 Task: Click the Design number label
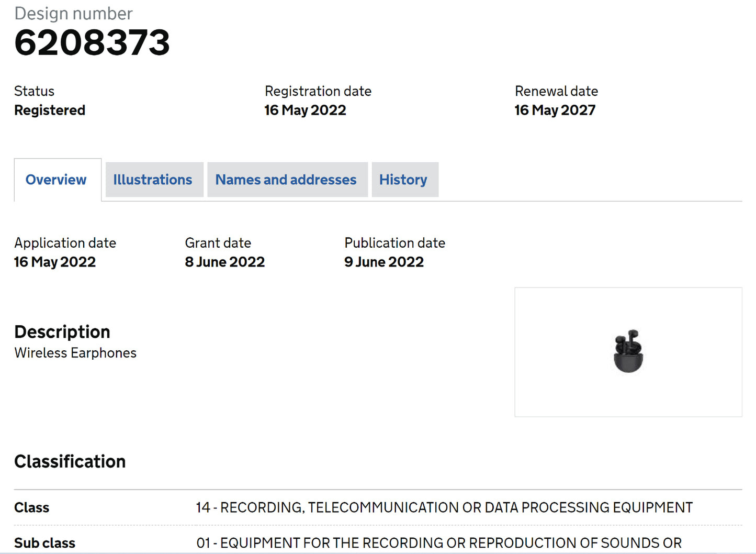(x=74, y=14)
